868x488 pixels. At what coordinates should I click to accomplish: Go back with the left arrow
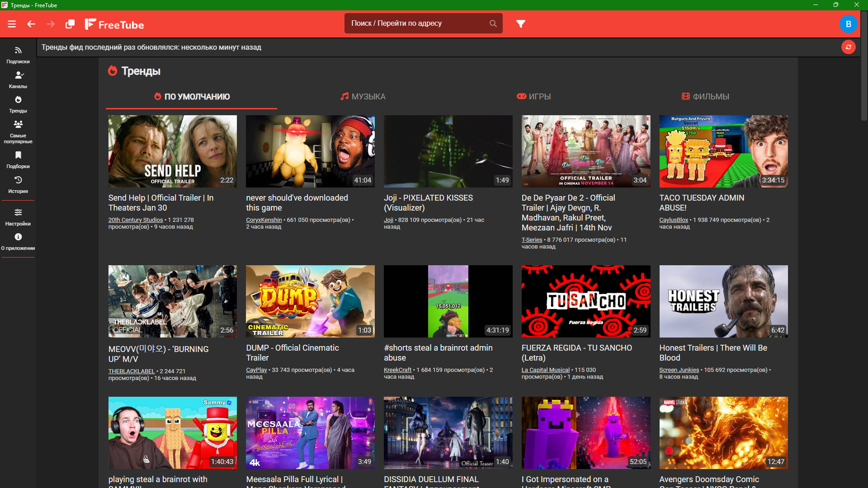[x=31, y=24]
